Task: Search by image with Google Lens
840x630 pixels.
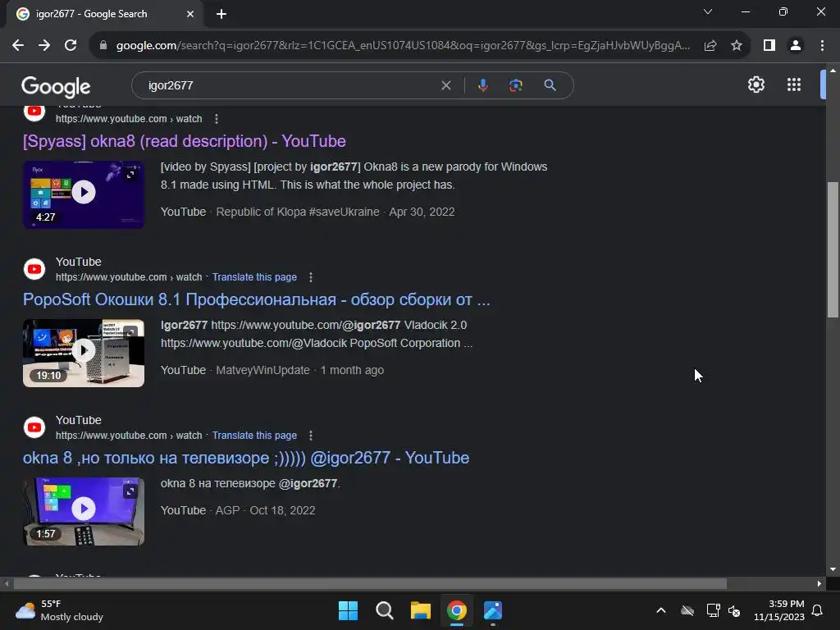Action: point(515,85)
